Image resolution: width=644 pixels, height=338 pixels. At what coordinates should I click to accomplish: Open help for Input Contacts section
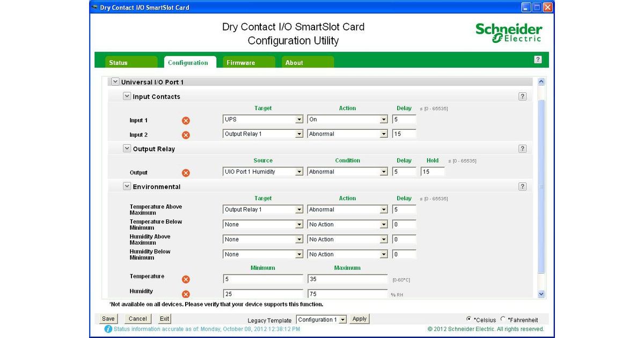[x=522, y=97]
